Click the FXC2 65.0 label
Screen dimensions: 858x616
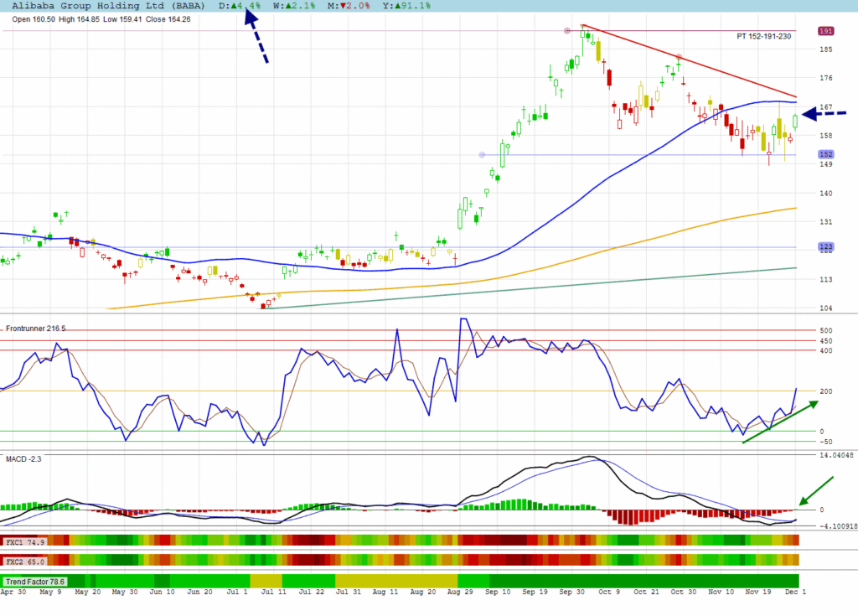tap(23, 561)
